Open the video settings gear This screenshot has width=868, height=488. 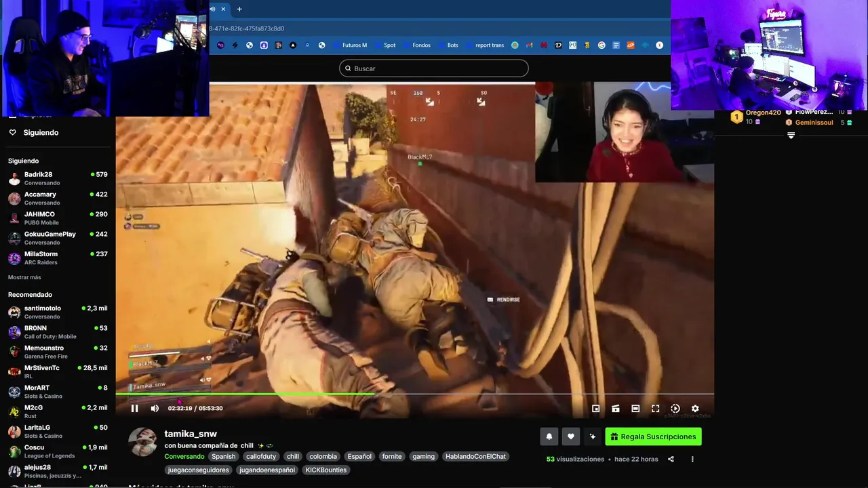tap(695, 408)
